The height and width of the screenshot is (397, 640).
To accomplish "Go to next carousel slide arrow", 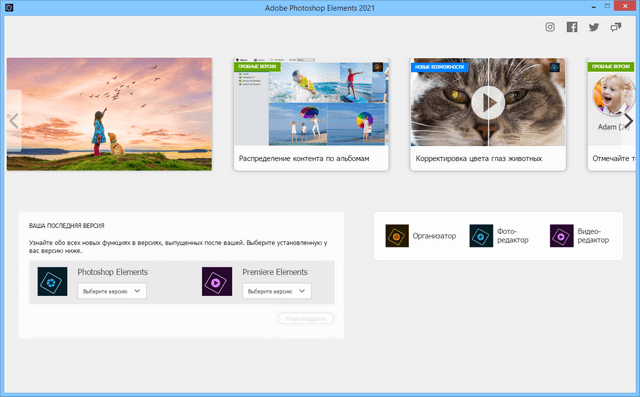I will pos(629,121).
